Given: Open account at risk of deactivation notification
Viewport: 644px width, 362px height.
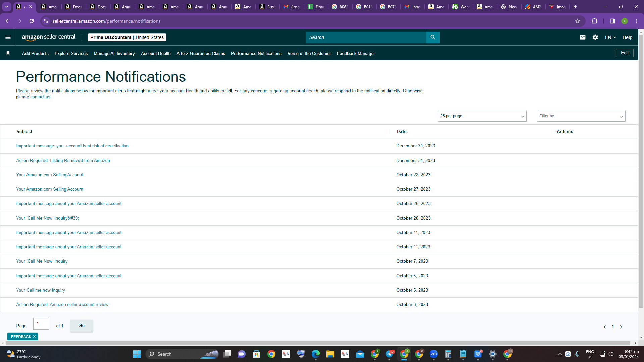Looking at the screenshot, I should coord(72,146).
